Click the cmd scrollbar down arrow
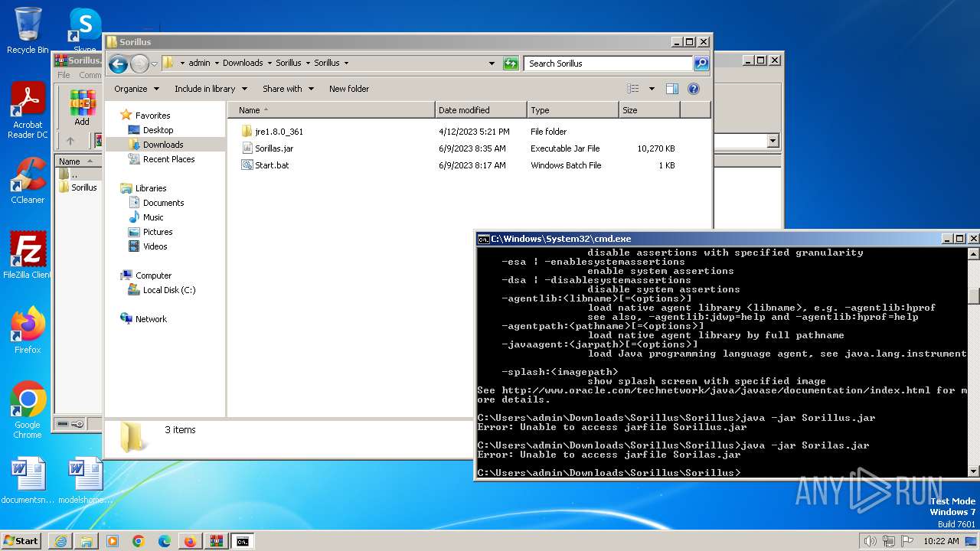This screenshot has width=980, height=551. pyautogui.click(x=974, y=472)
